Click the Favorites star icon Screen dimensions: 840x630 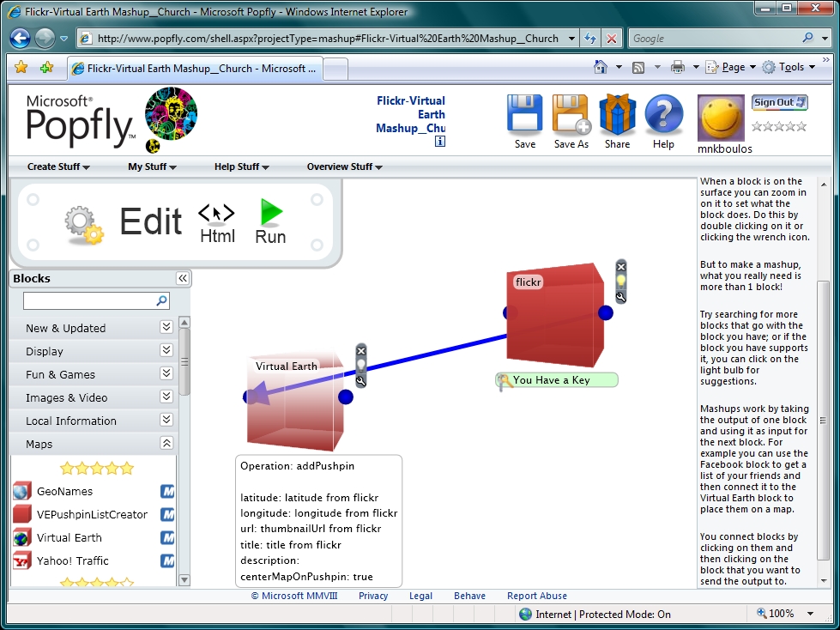[21, 68]
